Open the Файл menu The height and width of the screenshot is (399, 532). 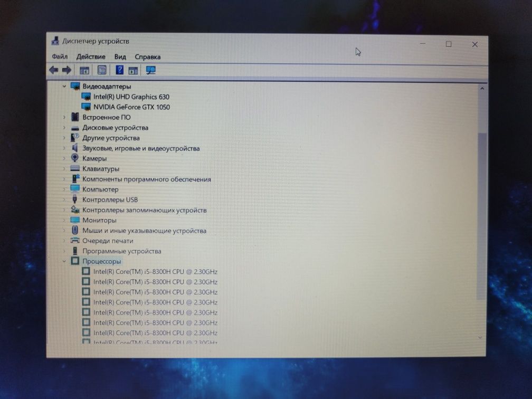60,56
